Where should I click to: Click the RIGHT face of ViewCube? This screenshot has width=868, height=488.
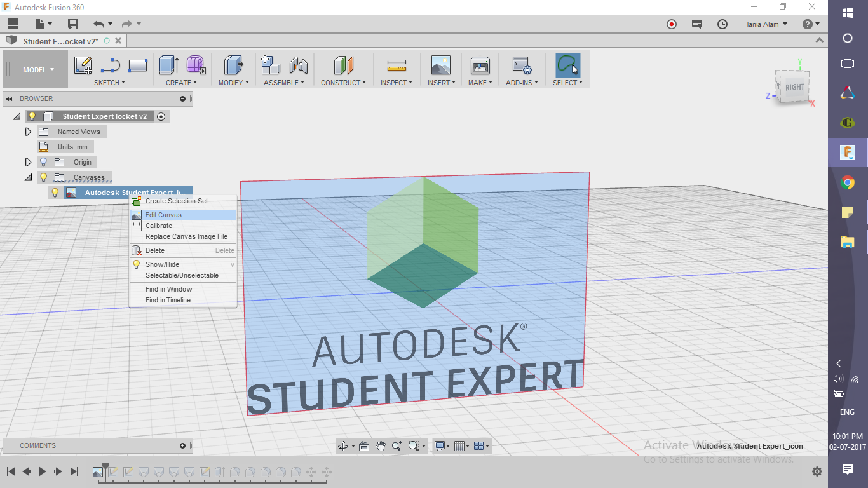794,87
